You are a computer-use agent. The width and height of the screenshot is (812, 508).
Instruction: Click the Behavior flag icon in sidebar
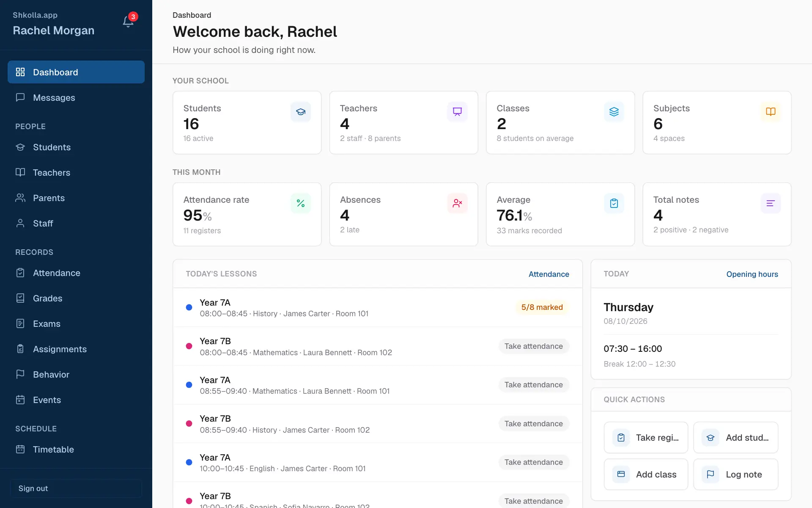click(x=20, y=374)
